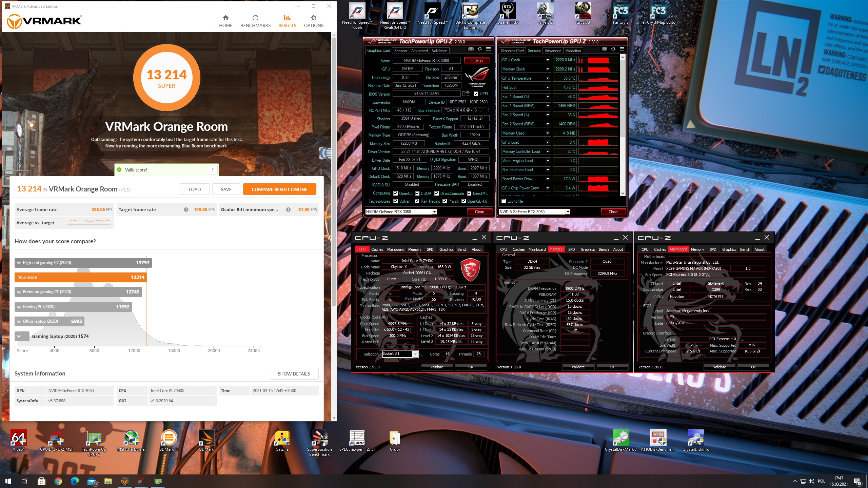Expand High-end gaming PC (2020) row
Image resolution: width=868 pixels, height=488 pixels.
tap(83, 263)
